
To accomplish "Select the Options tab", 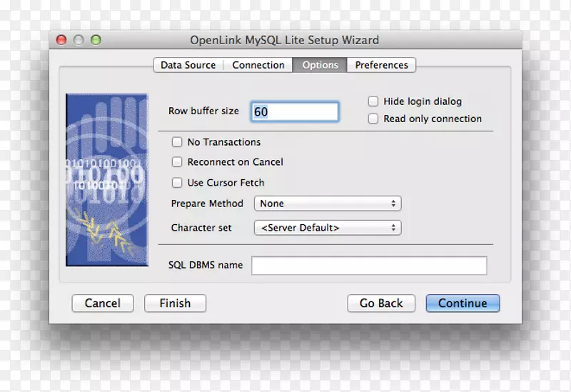I will coord(320,65).
